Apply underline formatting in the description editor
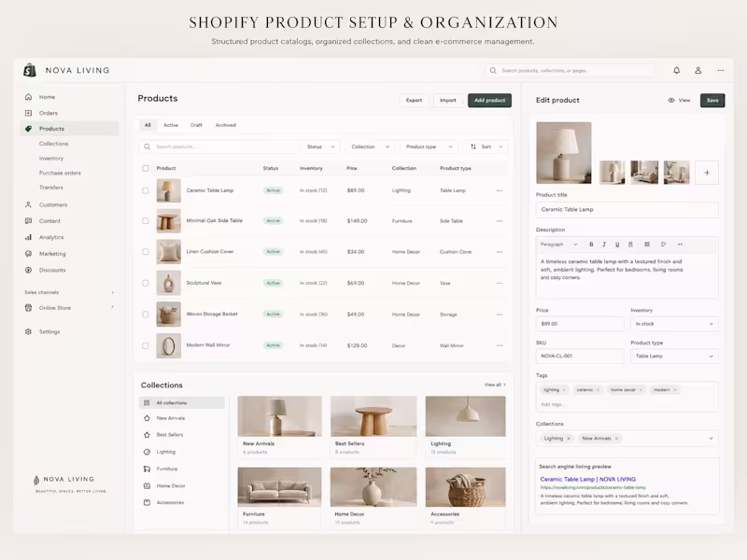This screenshot has width=747, height=560. click(617, 245)
